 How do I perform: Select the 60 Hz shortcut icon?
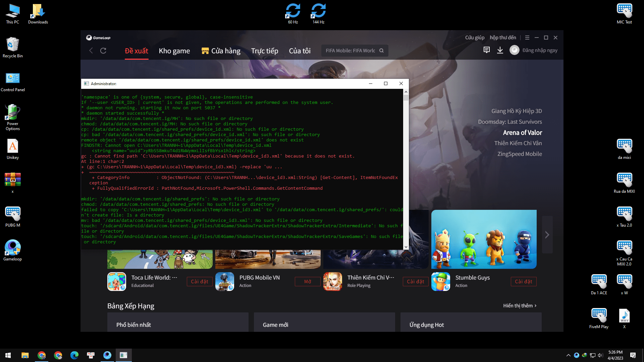coord(293,14)
